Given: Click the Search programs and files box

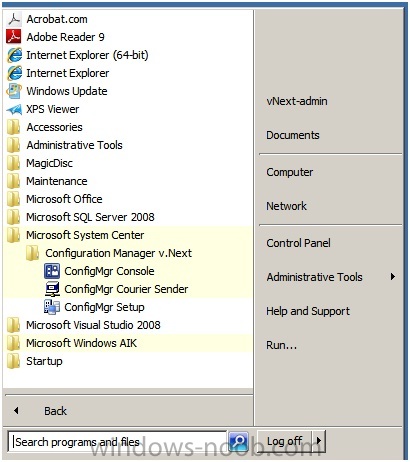Looking at the screenshot, I should click(117, 442).
